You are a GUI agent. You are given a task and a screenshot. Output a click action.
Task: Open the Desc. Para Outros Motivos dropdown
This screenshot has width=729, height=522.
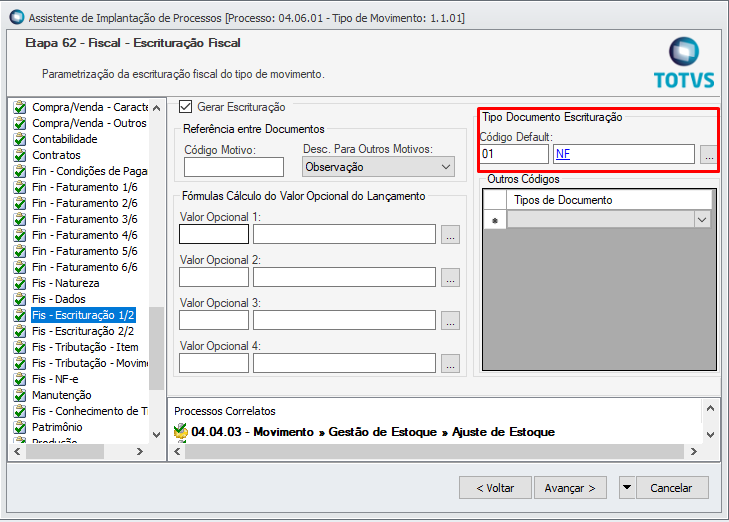[x=378, y=167]
